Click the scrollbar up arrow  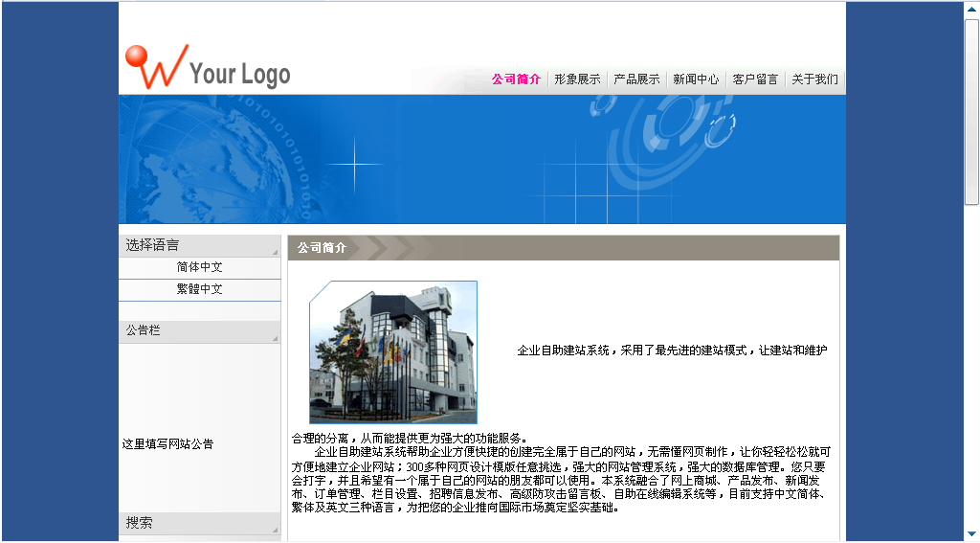point(972,9)
